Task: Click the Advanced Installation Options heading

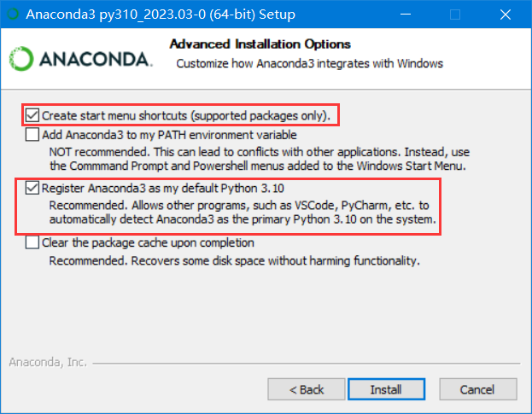Action: pyautogui.click(x=260, y=44)
